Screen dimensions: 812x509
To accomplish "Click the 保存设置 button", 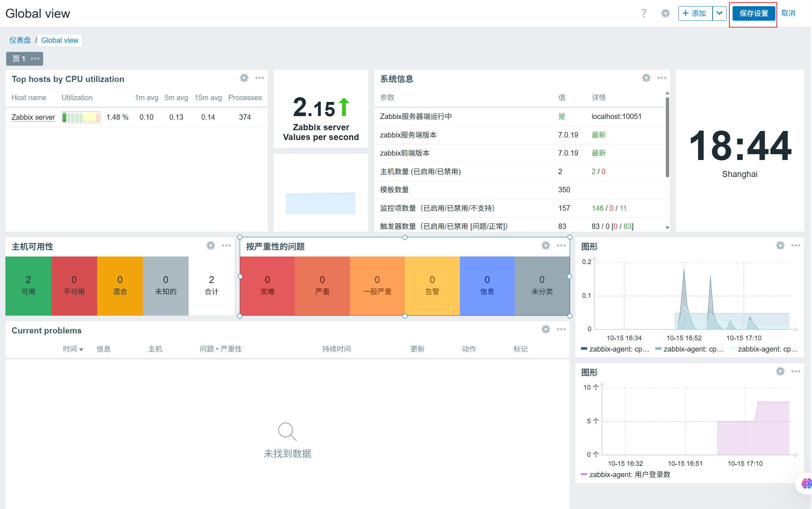I will (x=753, y=13).
